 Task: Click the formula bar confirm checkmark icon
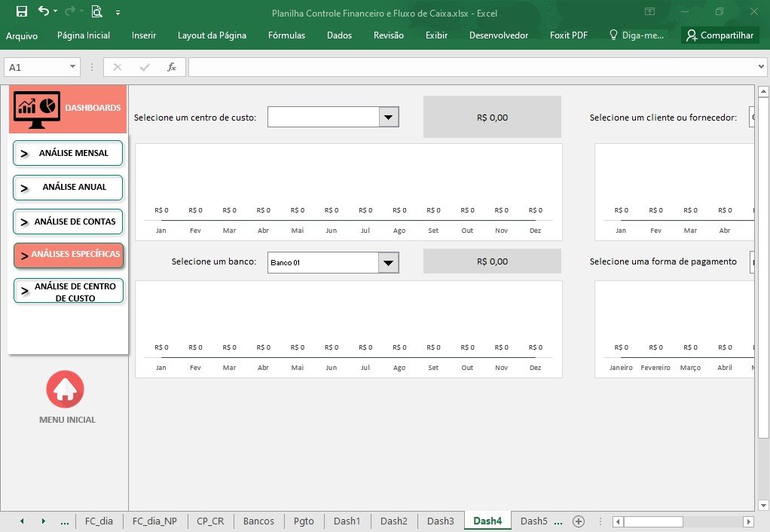tap(145, 67)
